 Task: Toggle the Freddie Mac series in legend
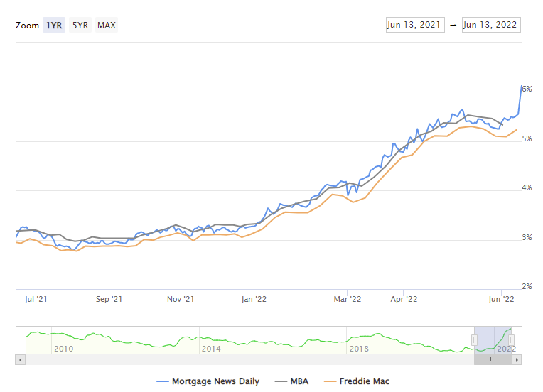click(357, 381)
